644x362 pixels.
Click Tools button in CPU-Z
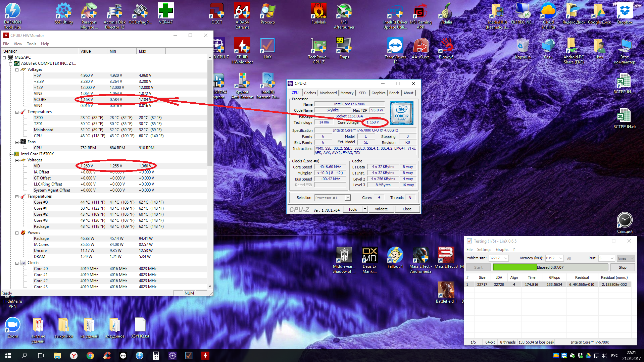(353, 209)
